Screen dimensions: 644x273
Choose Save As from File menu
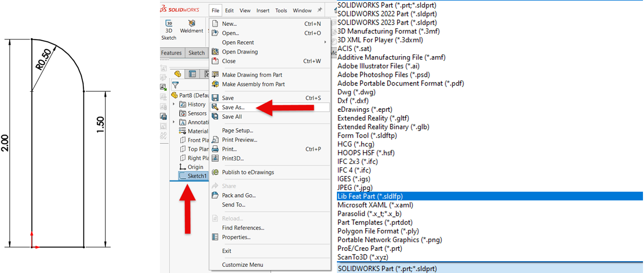tap(270, 107)
